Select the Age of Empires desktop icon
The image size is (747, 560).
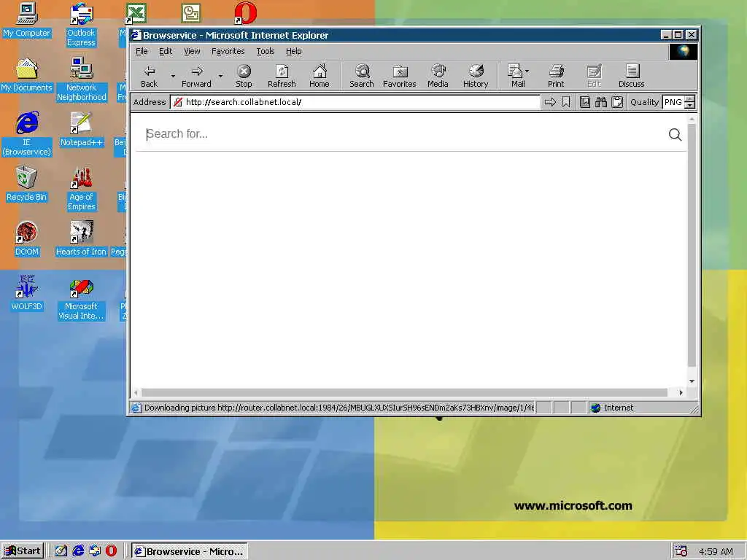82,189
